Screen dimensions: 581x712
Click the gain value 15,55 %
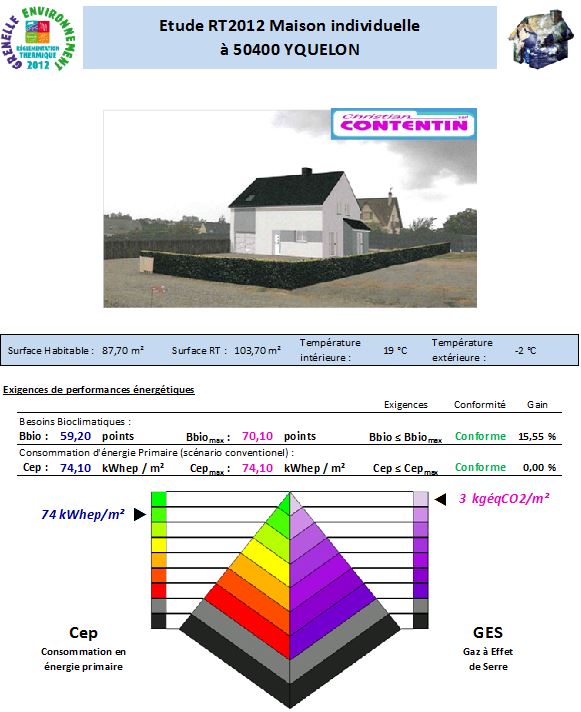pyautogui.click(x=537, y=436)
